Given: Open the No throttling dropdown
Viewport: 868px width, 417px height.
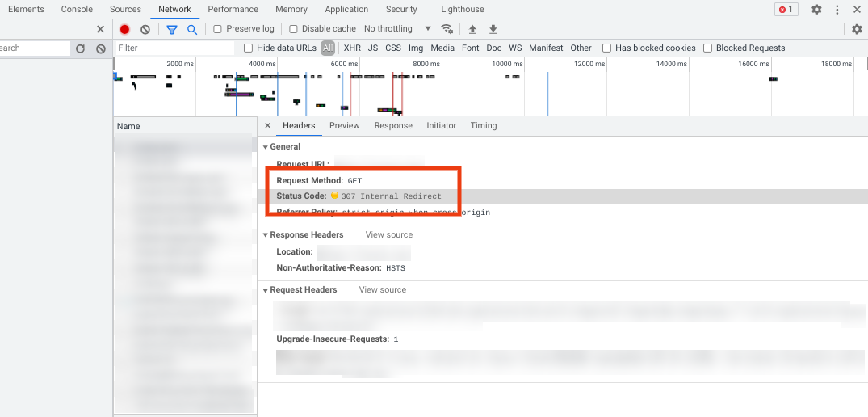Looking at the screenshot, I should 396,29.
